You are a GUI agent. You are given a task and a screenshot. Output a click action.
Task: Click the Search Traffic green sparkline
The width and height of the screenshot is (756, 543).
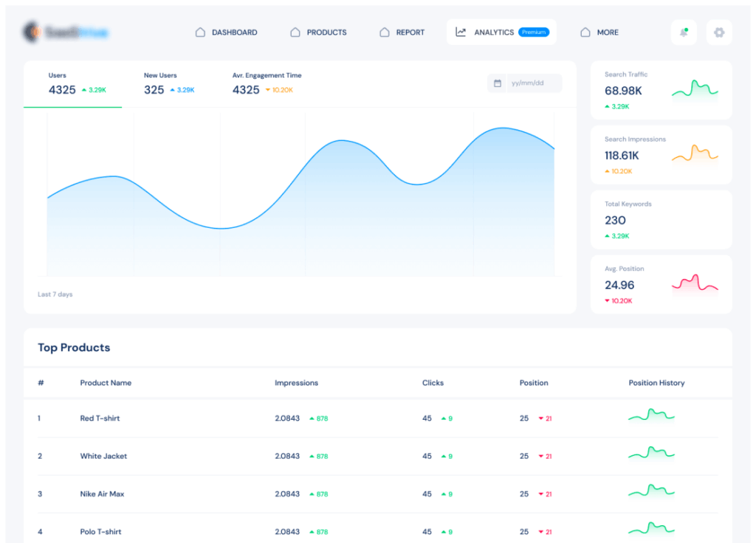[x=695, y=90]
